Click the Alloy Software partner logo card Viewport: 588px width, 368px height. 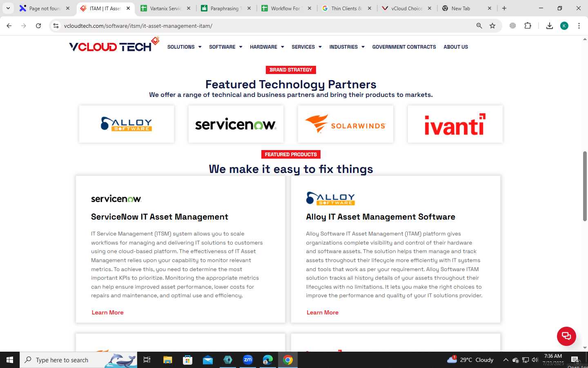click(x=127, y=124)
